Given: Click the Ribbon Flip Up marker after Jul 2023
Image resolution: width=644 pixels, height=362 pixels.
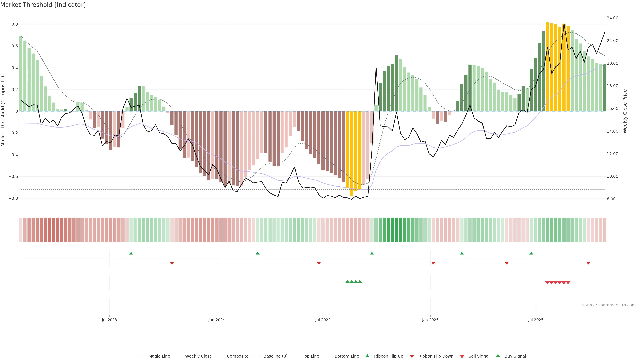Looking at the screenshot, I should point(131,253).
